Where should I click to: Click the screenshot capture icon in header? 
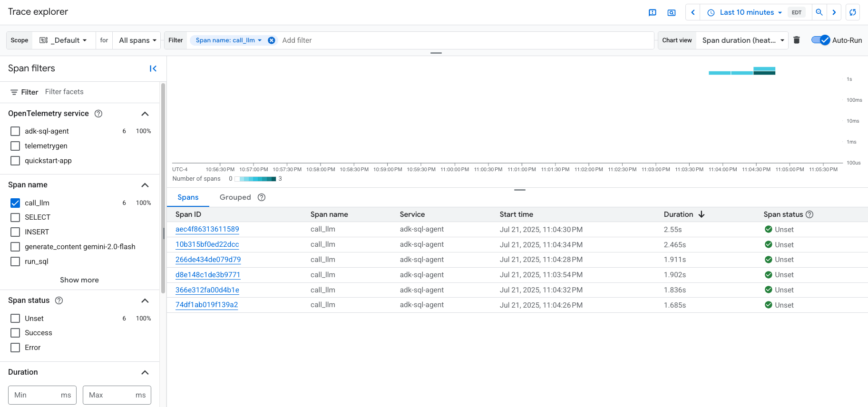672,13
